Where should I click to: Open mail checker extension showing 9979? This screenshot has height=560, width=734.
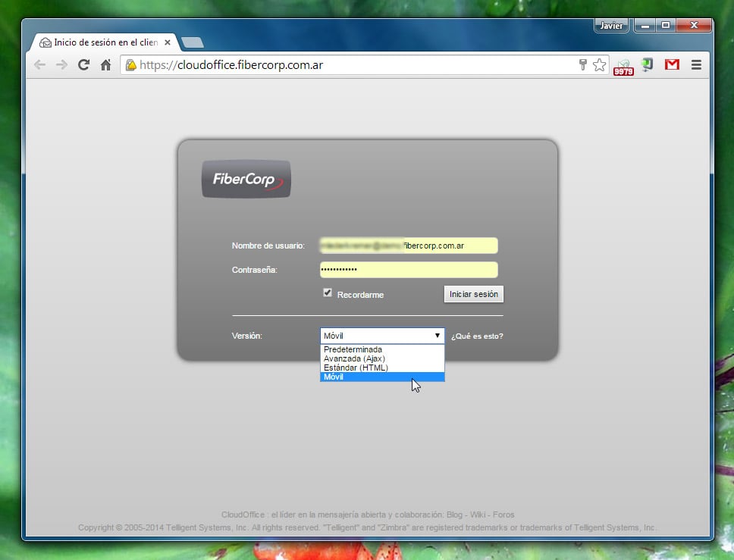point(623,67)
